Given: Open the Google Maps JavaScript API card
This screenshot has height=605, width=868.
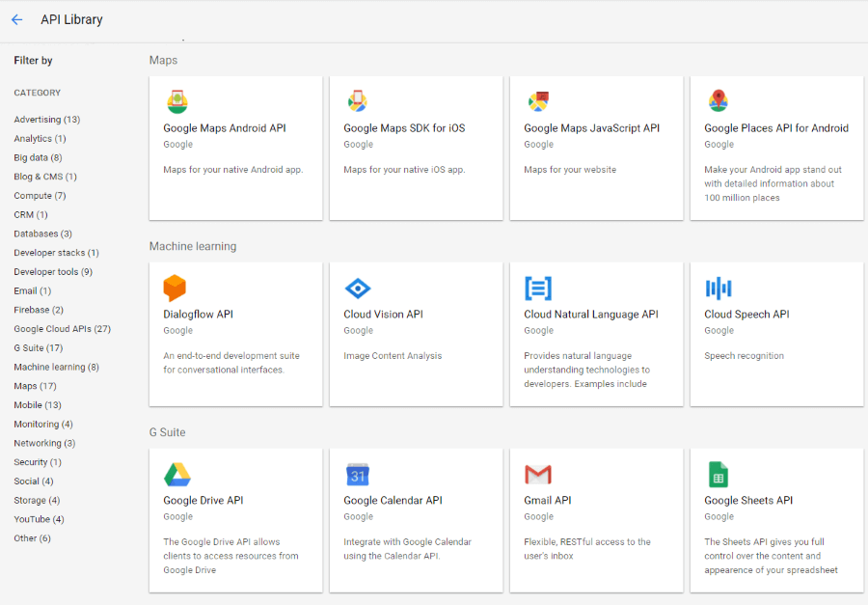Looking at the screenshot, I should pyautogui.click(x=596, y=147).
